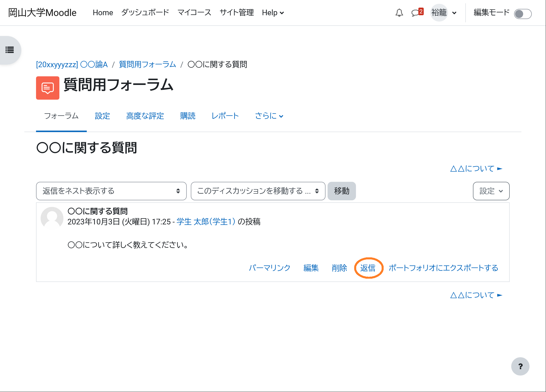Click the 削除 link on the post
This screenshot has width=546, height=392.
[339, 268]
